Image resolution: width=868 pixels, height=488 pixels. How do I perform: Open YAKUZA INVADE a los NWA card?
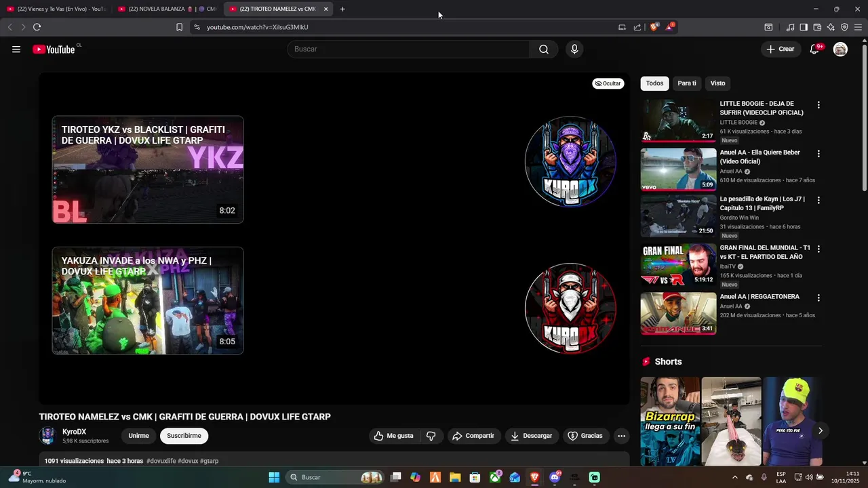[148, 300]
